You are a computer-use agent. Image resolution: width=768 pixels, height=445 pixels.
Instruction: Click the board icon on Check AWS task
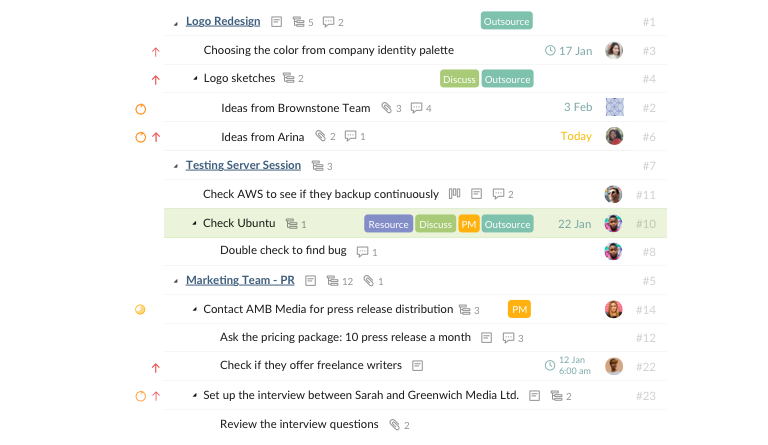(455, 194)
